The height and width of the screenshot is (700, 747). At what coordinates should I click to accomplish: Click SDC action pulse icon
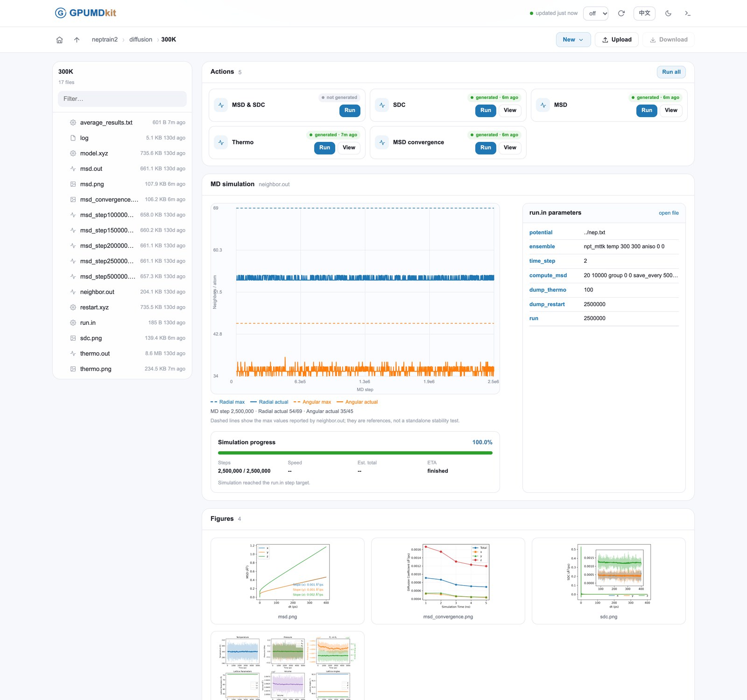[382, 105]
